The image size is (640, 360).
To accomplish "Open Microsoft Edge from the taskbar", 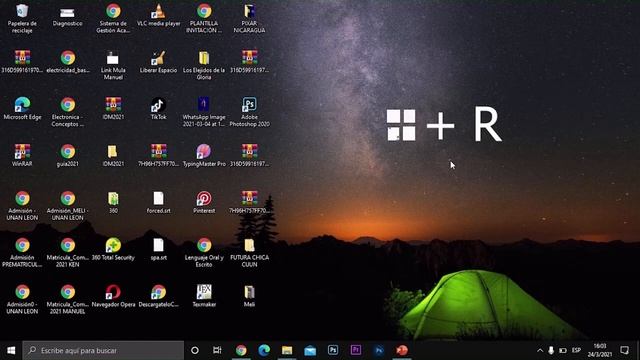I will point(264,350).
